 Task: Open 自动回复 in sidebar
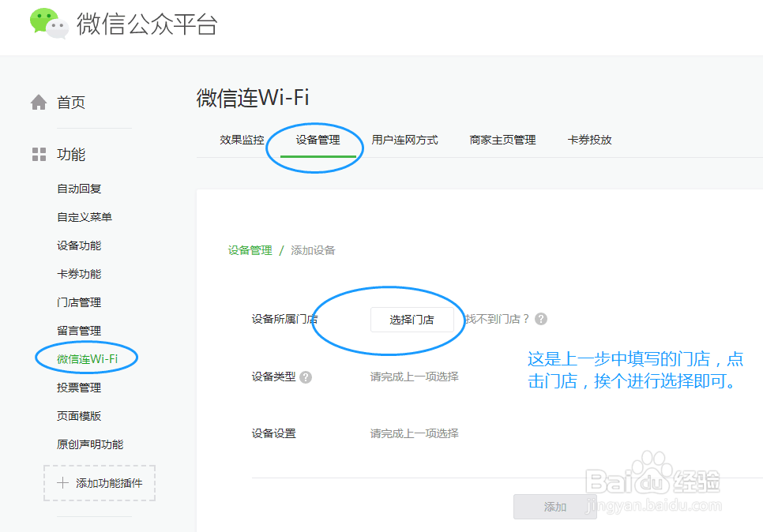79,189
